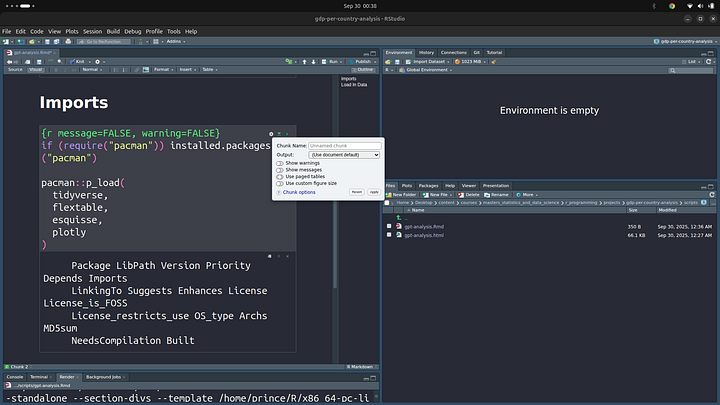Screen dimensions: 720x405
Task: Click the New File icon in main toolbar
Action: click(6, 42)
